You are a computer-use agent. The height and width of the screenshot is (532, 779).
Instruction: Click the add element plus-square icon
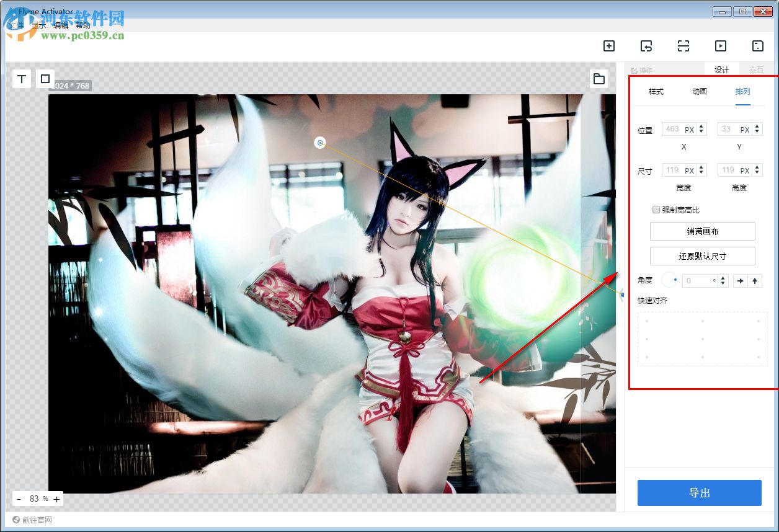(609, 46)
